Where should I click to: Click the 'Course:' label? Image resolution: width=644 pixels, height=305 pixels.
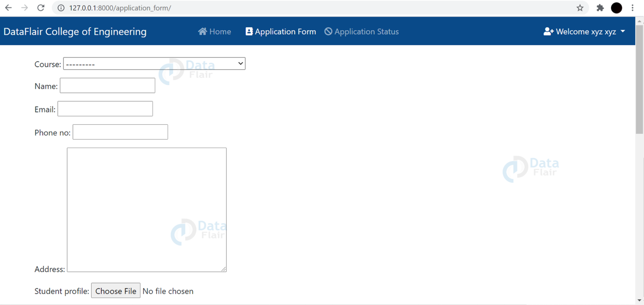(x=48, y=64)
